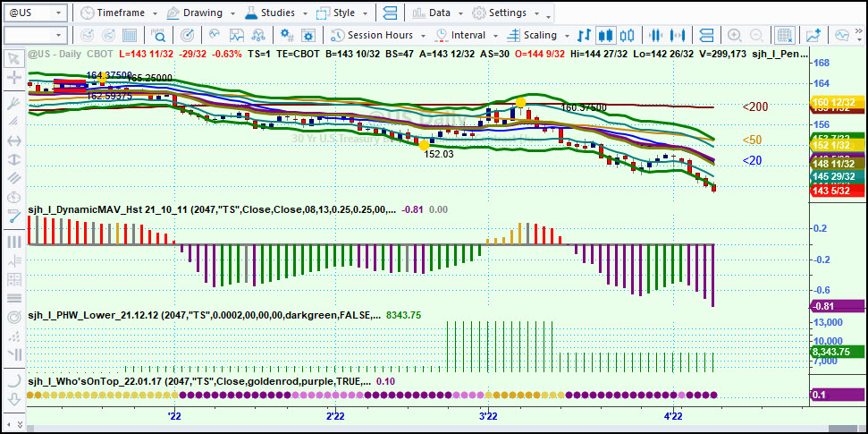Select the horizontal arrows measure tool
This screenshot has width=868, height=434.
click(x=14, y=140)
